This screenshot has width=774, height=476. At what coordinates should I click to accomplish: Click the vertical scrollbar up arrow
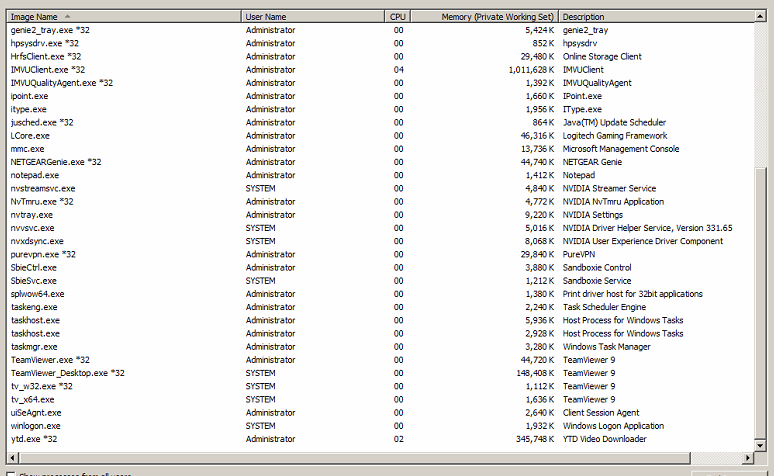coord(760,17)
